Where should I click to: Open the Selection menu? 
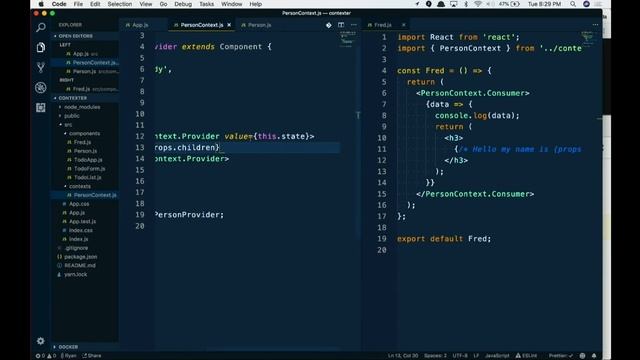120,4
